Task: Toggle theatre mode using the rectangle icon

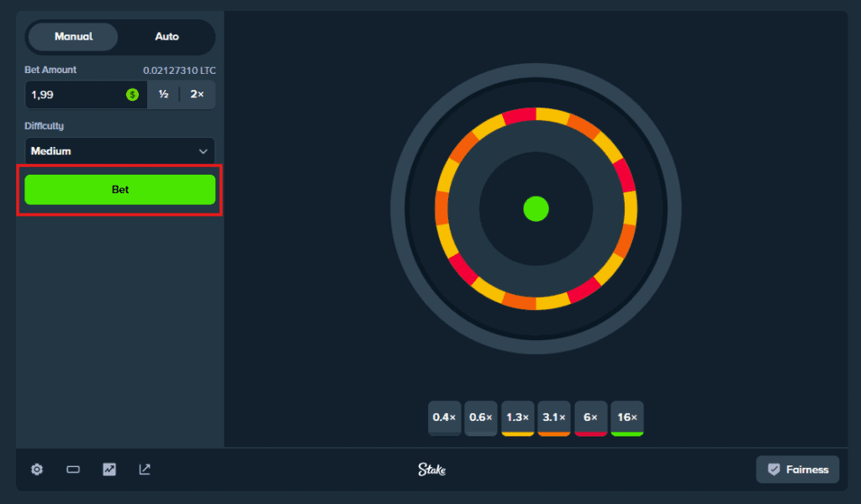Action: click(x=72, y=470)
